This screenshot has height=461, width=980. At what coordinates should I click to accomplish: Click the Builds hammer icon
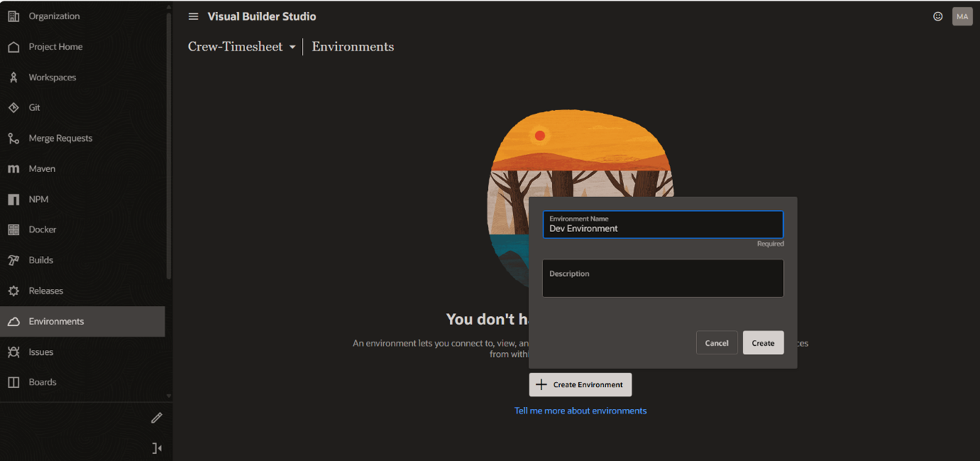point(14,260)
